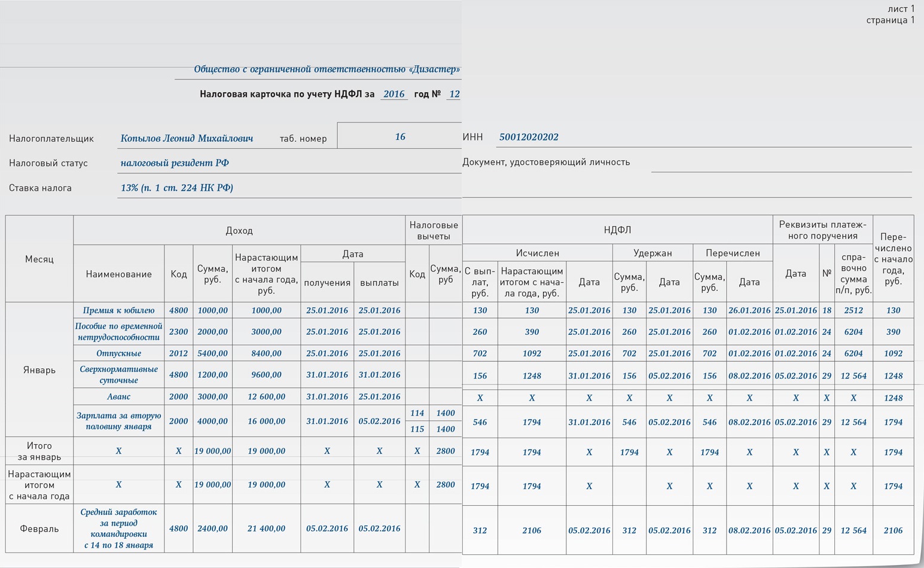
Task: Click deduction code 114 cell
Action: (x=417, y=413)
